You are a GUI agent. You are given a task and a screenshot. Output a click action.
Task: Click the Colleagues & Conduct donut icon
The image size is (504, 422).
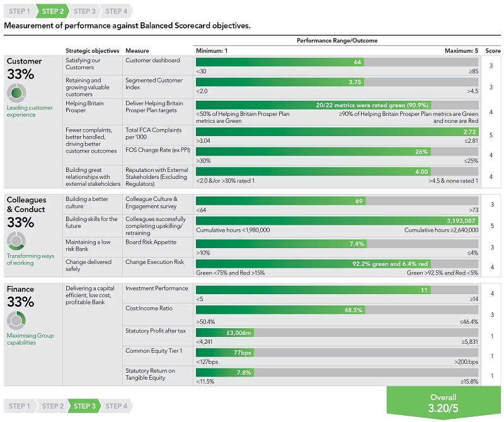[16, 241]
